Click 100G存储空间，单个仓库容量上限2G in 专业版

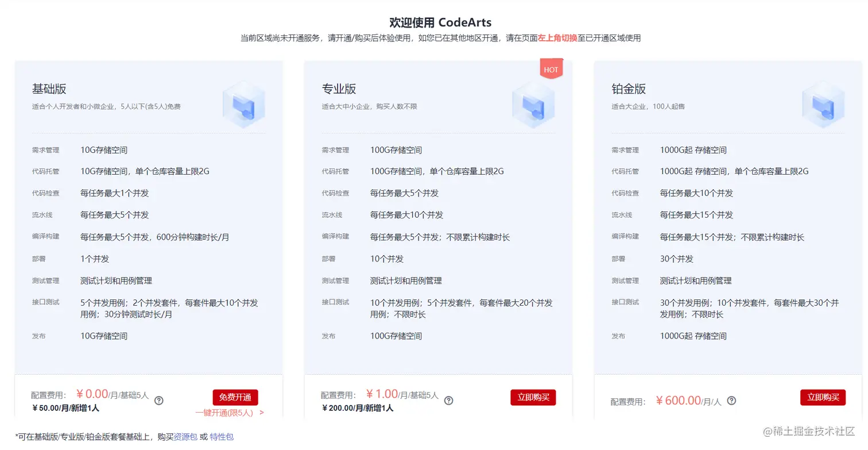coord(437,171)
